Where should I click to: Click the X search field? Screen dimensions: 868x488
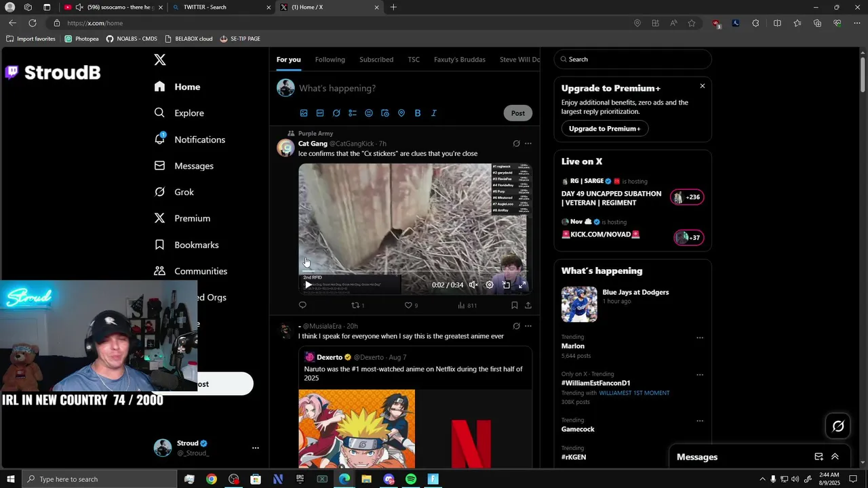pos(633,60)
